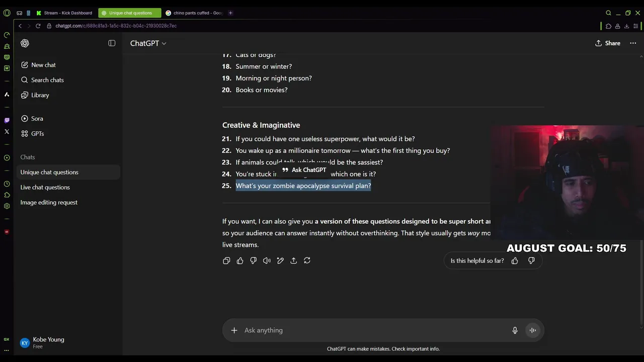Screen dimensions: 644x362
Task: Open the Opera sidebar player icon
Action: tap(7, 158)
